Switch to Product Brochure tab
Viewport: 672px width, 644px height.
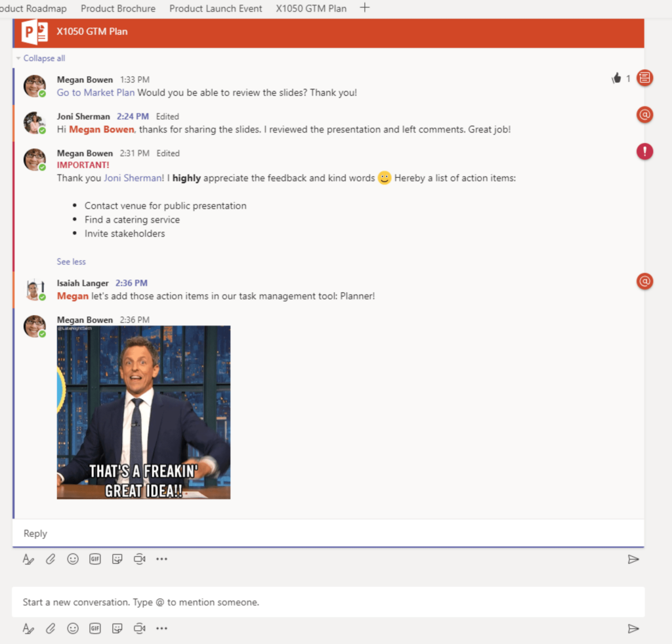[x=118, y=9]
